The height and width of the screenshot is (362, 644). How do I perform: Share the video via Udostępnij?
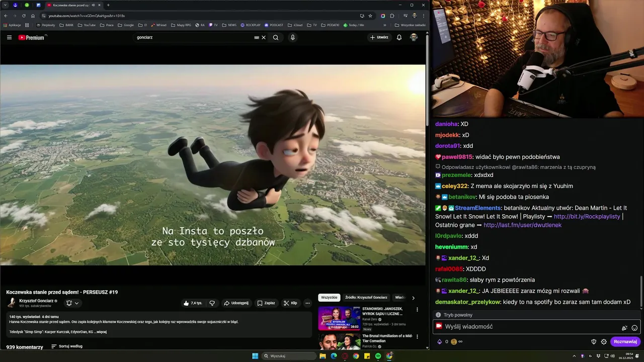[x=236, y=303]
